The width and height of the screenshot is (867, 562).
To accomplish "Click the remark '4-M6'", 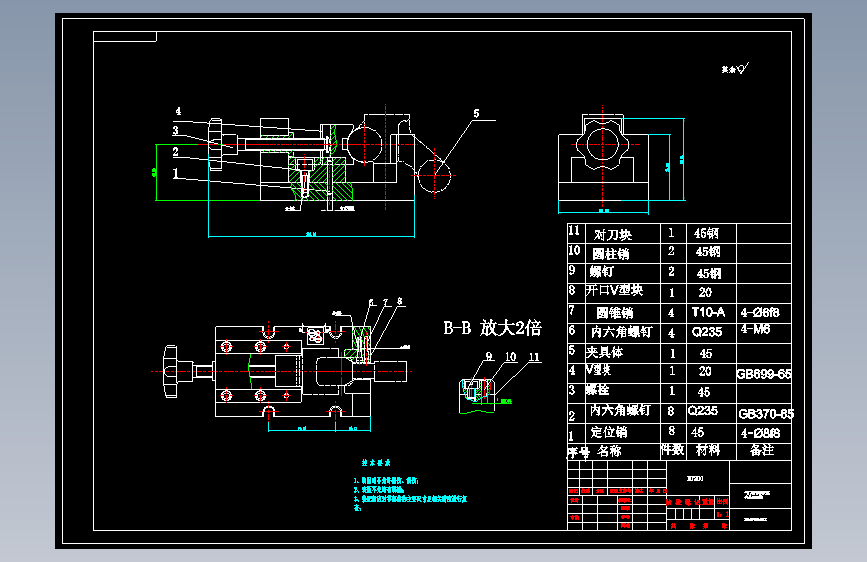I will [755, 329].
